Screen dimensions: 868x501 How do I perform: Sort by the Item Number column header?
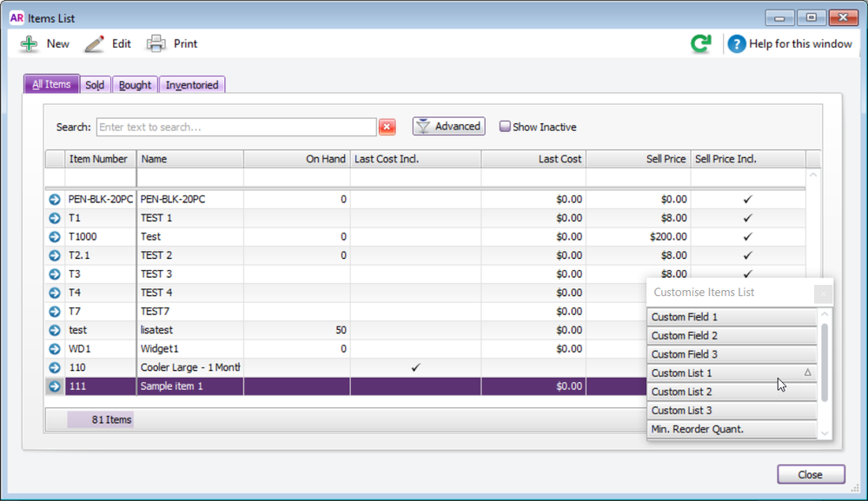pos(99,160)
